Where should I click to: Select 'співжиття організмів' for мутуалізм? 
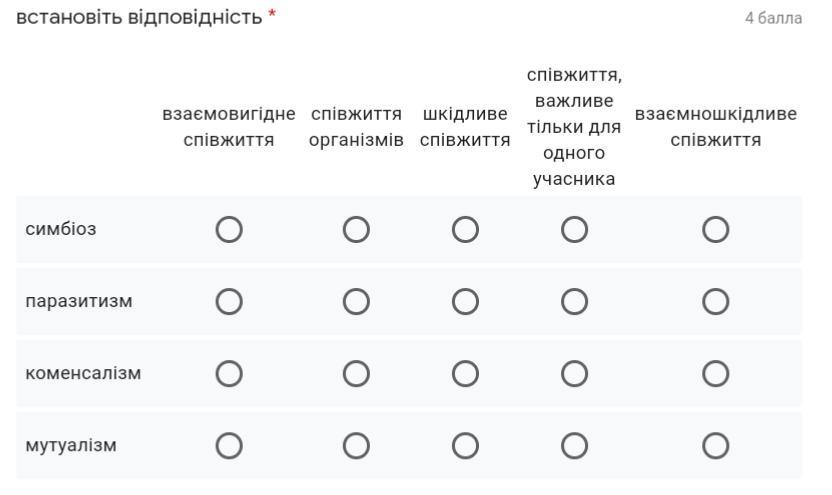pyautogui.click(x=356, y=446)
